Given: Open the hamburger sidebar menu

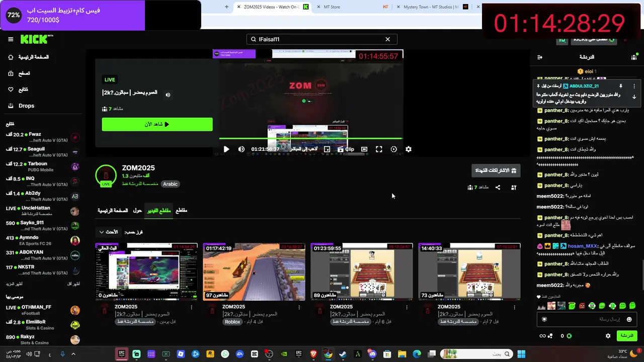Looking at the screenshot, I should coord(11,39).
